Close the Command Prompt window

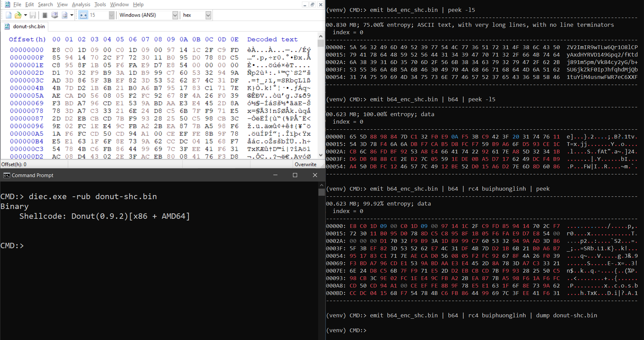click(315, 175)
